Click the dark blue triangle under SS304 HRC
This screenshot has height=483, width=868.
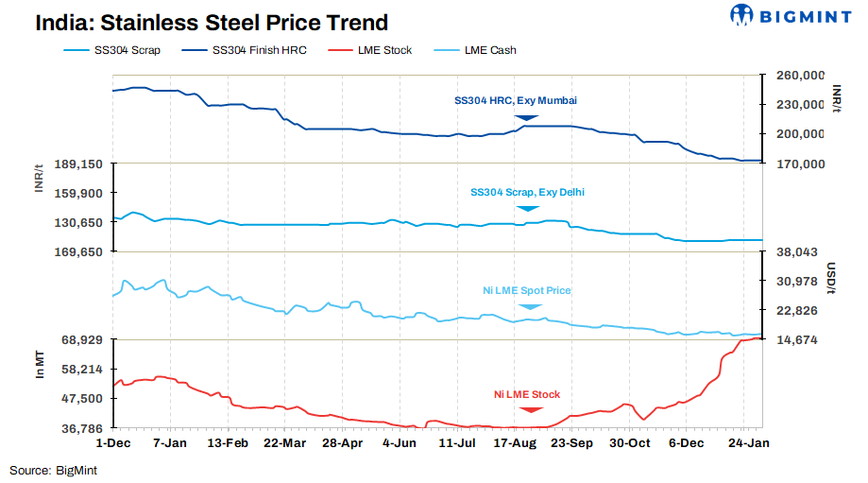pyautogui.click(x=527, y=118)
